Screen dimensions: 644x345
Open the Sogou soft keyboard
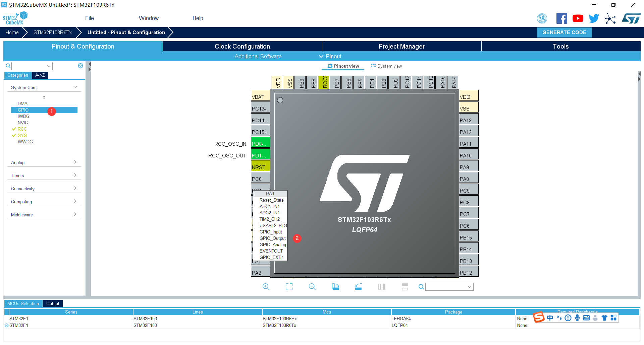pos(586,318)
